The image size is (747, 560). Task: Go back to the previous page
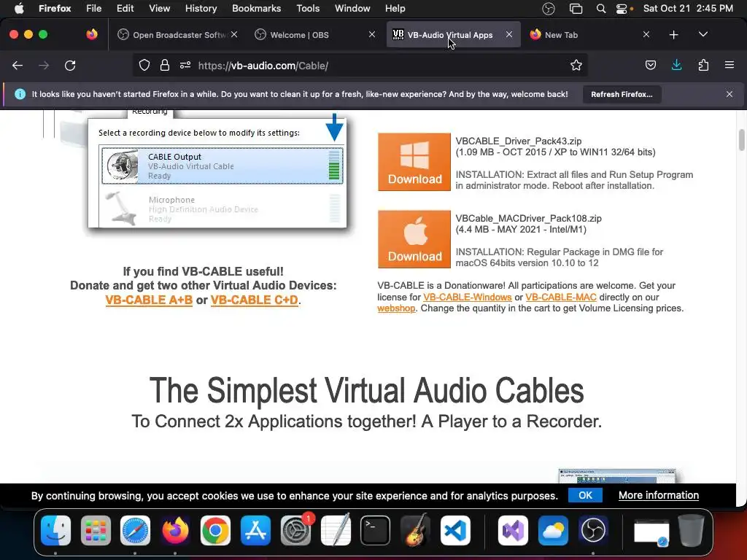point(18,66)
